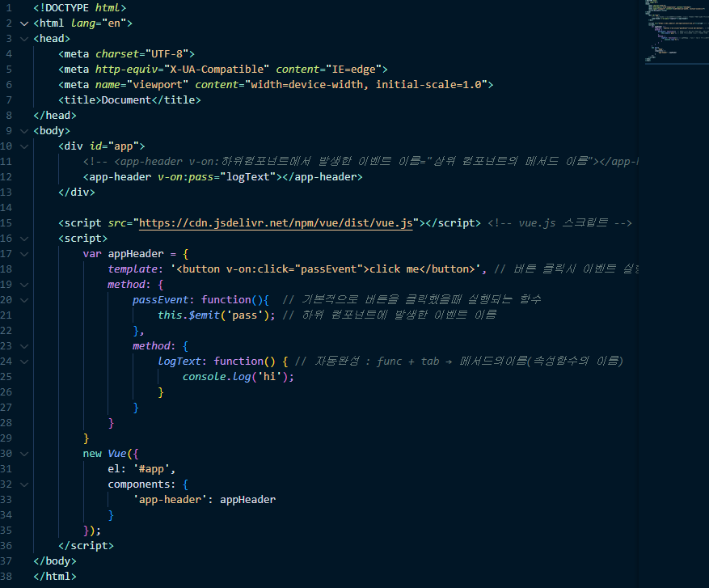Click the func + tab comment on line 24
This screenshot has width=709, height=588.
pyautogui.click(x=459, y=362)
